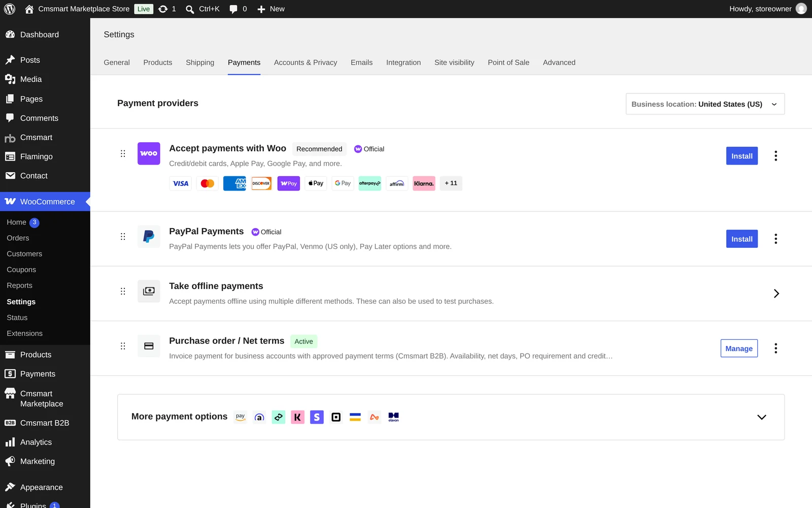The image size is (812, 508).
Task: Click the PayPal logo icon
Action: point(149,237)
